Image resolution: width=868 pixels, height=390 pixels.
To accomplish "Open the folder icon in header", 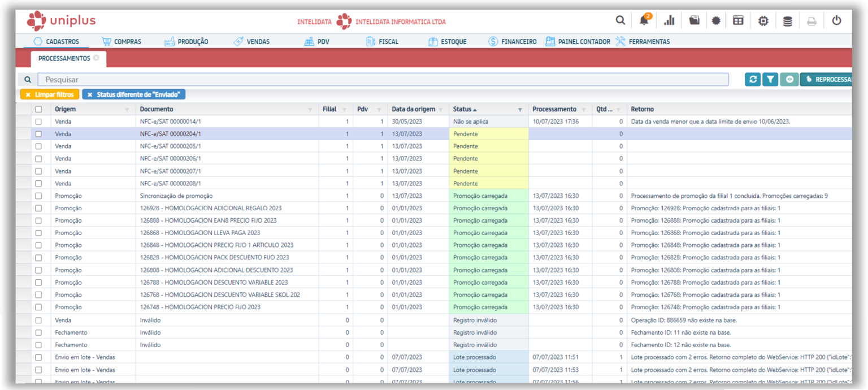I will click(694, 21).
